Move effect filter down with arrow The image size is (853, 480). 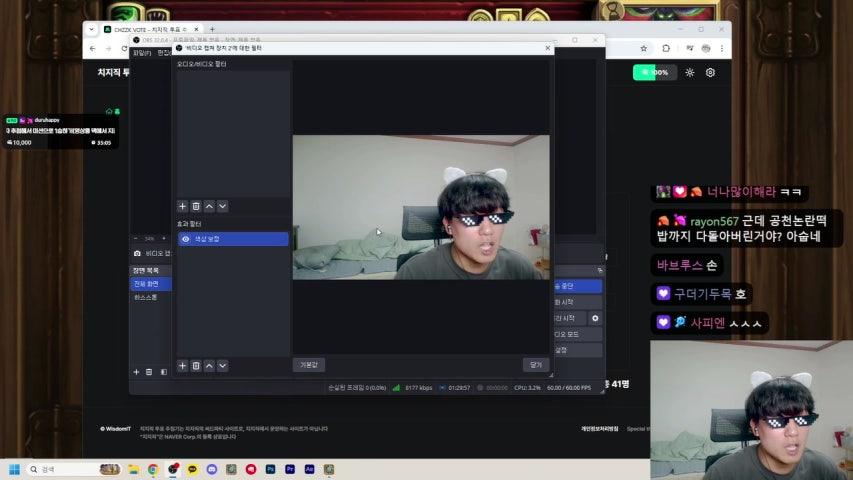(x=222, y=366)
